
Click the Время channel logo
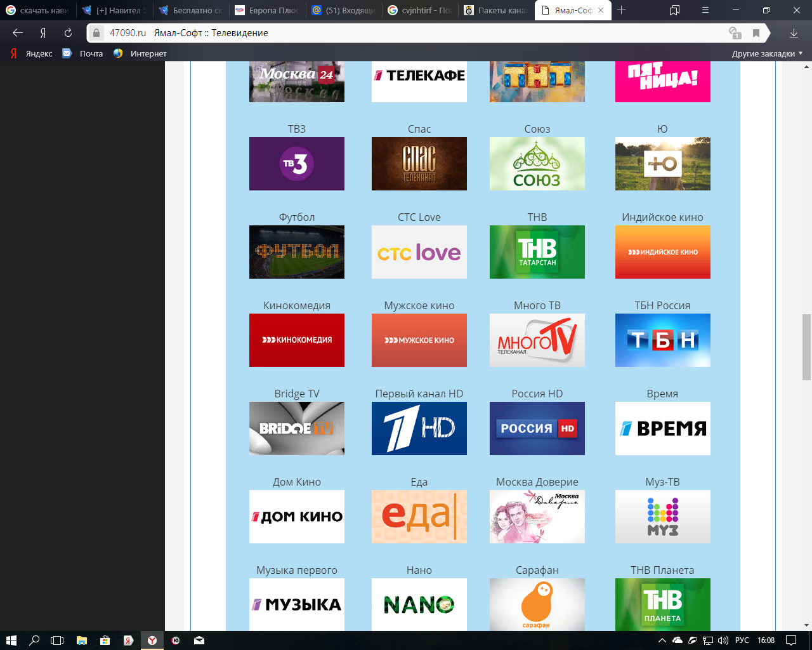pos(663,428)
